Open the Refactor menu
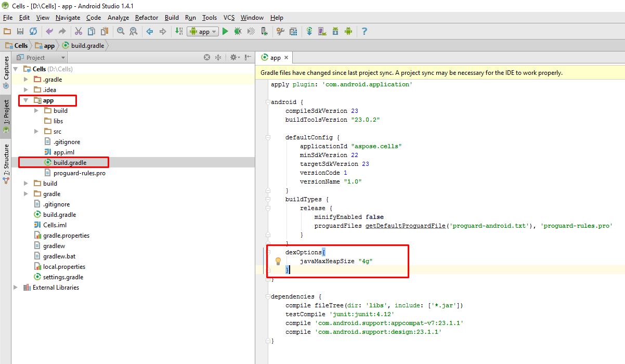The height and width of the screenshot is (364, 625). [147, 18]
